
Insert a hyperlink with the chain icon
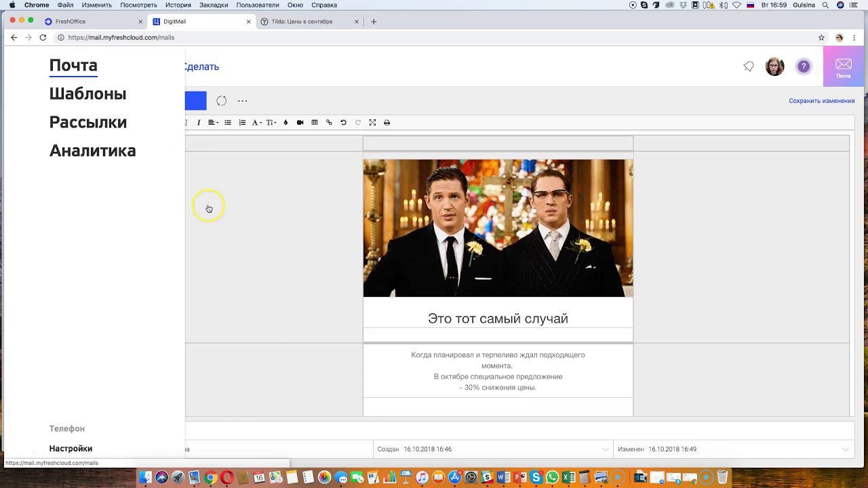coord(329,123)
